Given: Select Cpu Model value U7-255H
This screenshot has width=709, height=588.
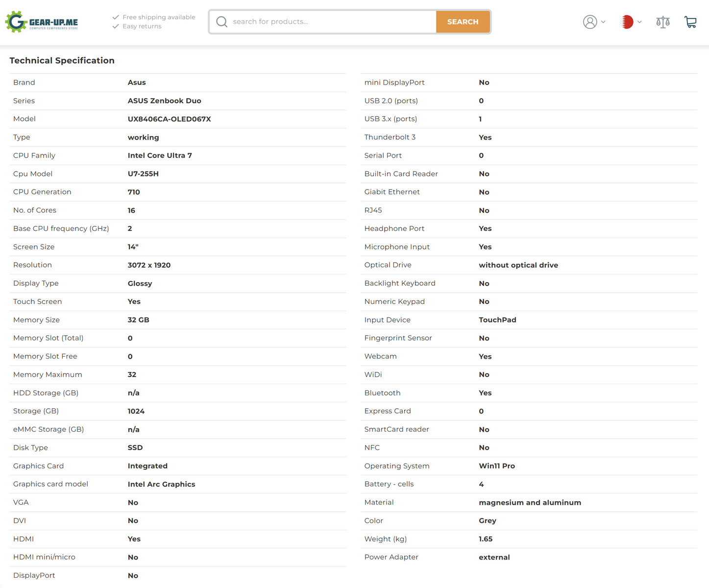Looking at the screenshot, I should click(x=143, y=174).
